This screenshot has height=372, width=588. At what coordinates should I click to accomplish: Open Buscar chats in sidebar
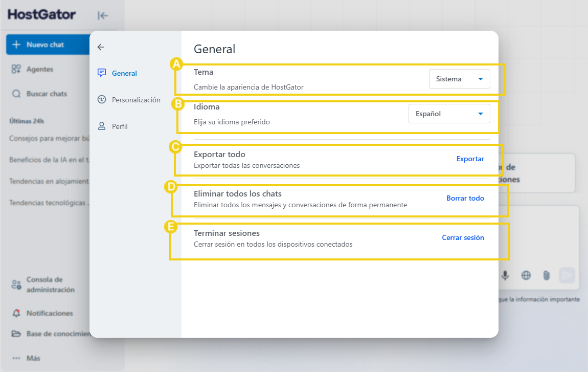pyautogui.click(x=40, y=94)
